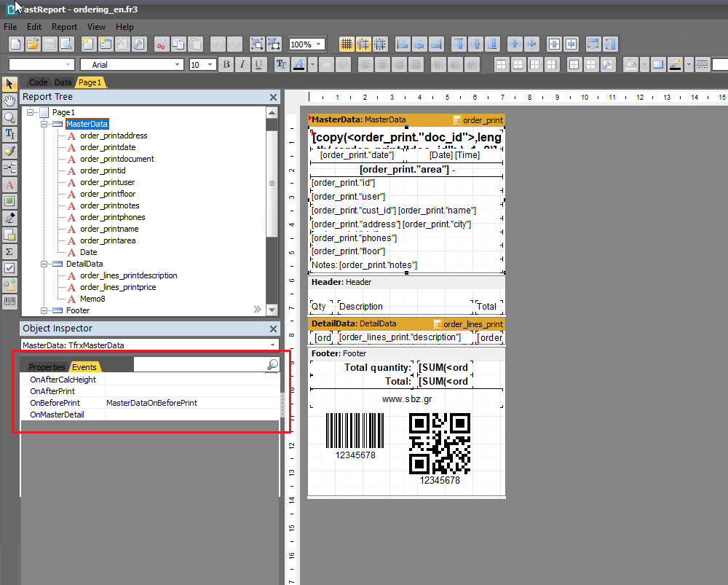This screenshot has width=728, height=585.
Task: Click the OnAfterPrint event row
Action: 150,391
